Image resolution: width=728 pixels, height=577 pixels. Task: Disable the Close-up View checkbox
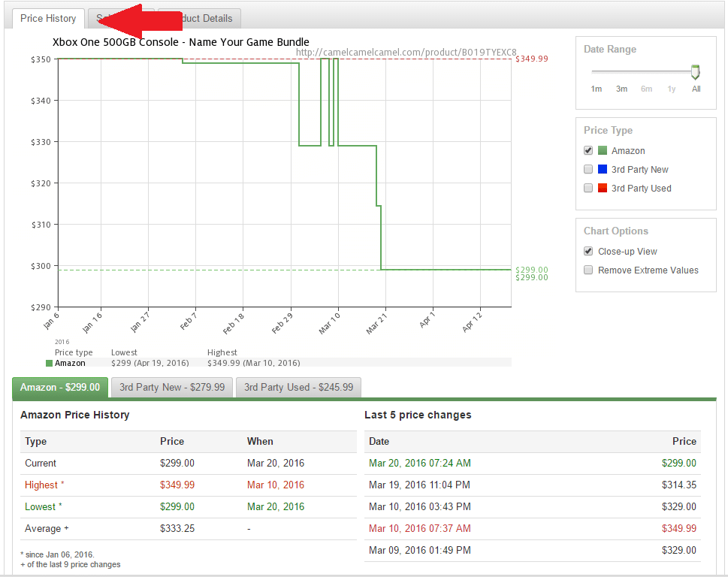point(588,251)
